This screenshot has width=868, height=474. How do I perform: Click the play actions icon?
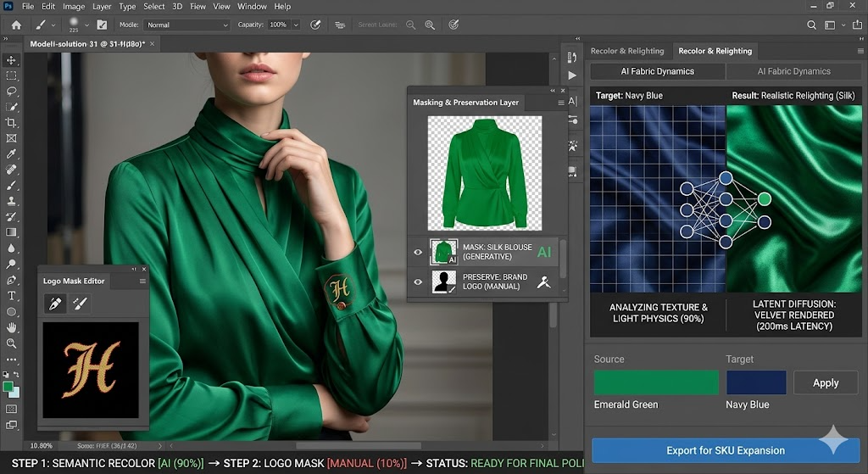pos(572,75)
